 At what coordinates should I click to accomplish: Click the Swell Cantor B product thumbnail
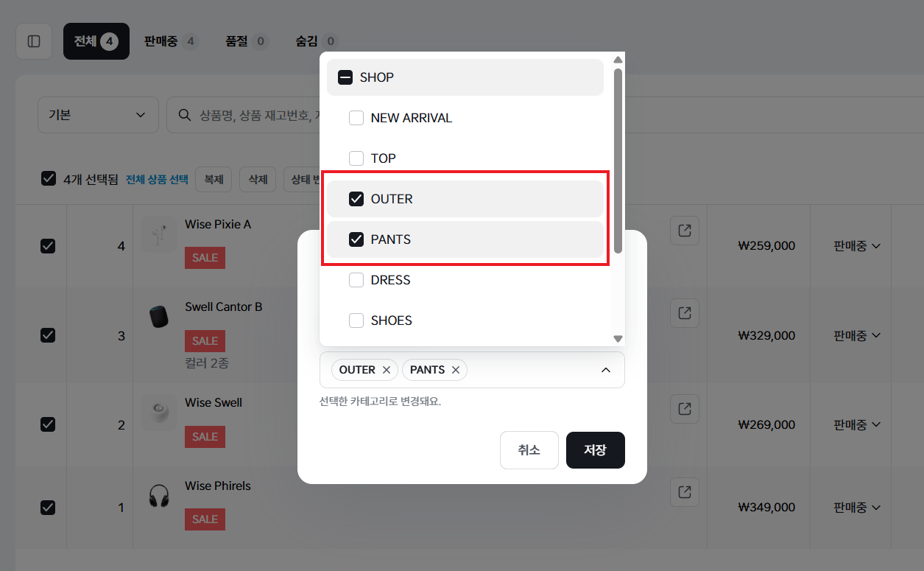(159, 317)
